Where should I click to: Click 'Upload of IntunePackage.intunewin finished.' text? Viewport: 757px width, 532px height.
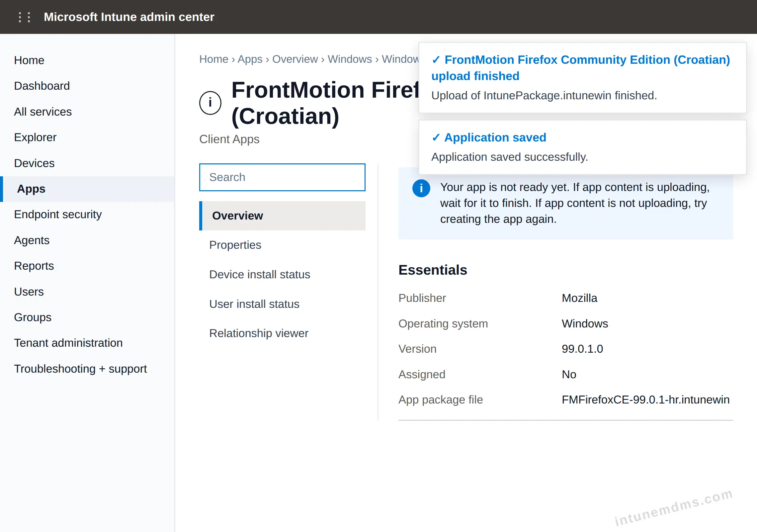pos(544,96)
